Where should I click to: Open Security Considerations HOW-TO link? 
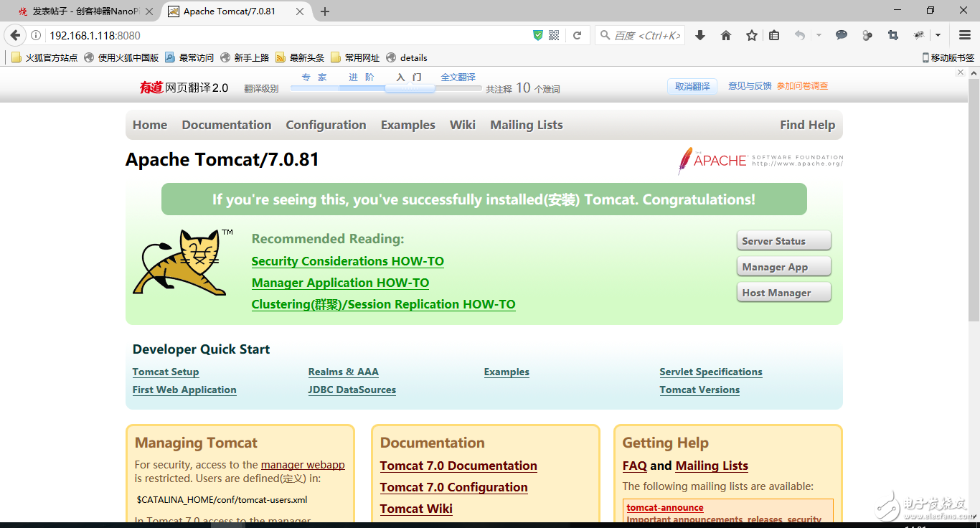pos(348,261)
